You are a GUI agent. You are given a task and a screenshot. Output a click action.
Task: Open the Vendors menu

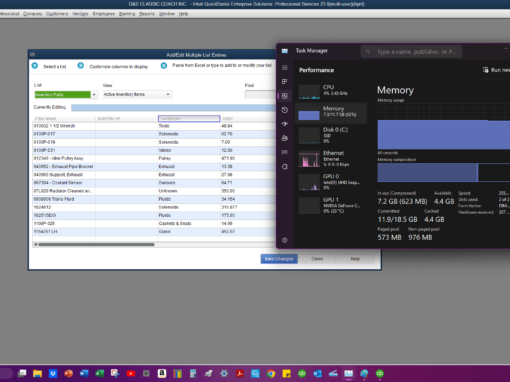pyautogui.click(x=80, y=14)
